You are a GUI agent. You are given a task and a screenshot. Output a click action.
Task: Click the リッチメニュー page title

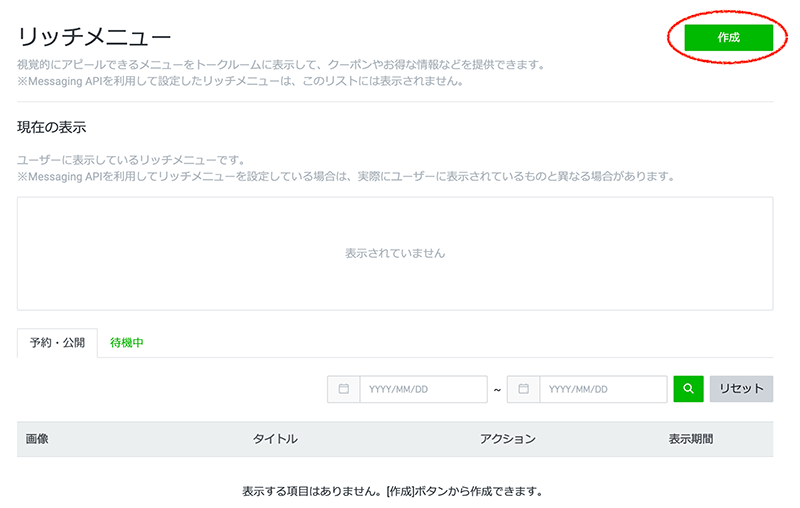[x=94, y=37]
